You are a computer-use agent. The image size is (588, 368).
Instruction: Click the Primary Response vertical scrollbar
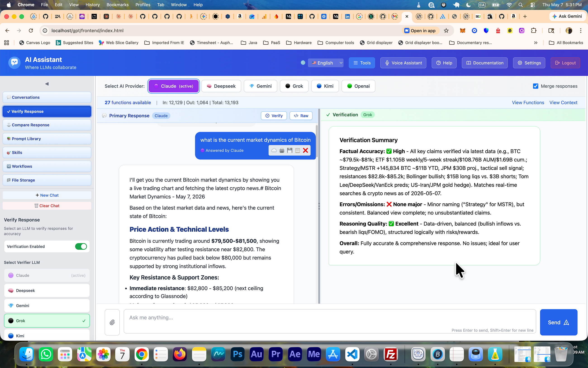tap(317, 141)
